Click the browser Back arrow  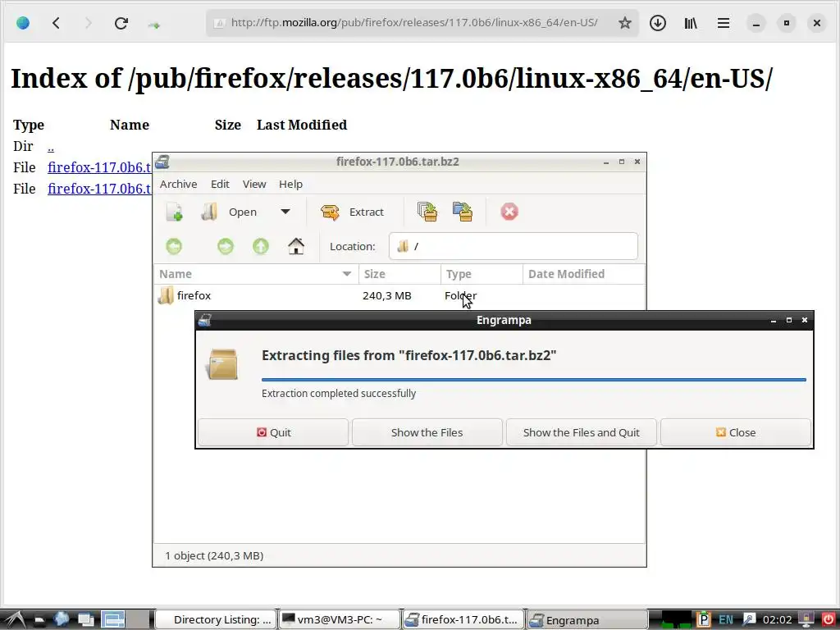(x=57, y=23)
